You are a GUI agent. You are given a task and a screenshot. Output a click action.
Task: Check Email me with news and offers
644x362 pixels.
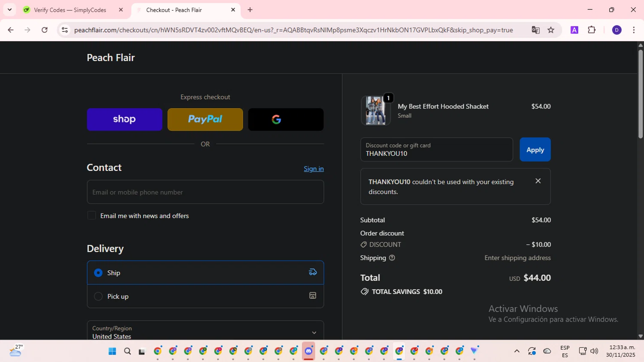click(91, 216)
